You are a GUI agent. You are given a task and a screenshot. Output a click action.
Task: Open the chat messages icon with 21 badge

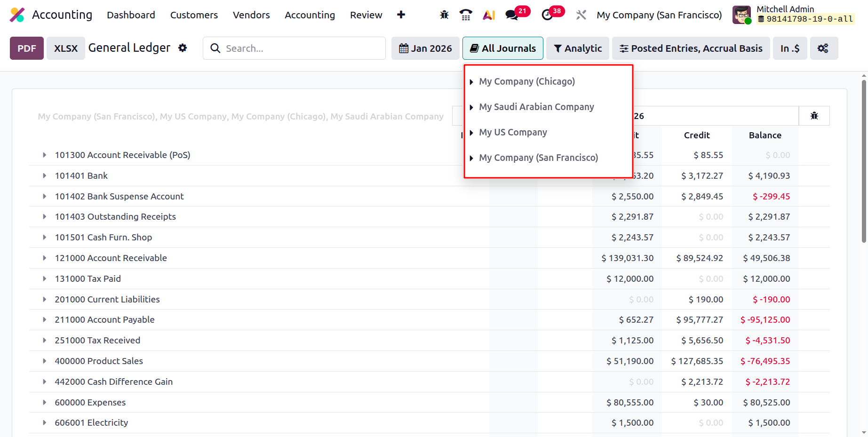[x=512, y=15]
